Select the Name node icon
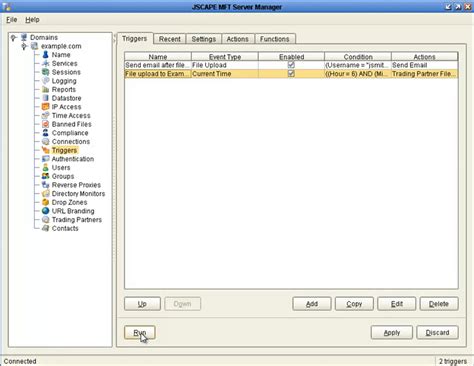Screen dimensions: 474x366 [46, 55]
